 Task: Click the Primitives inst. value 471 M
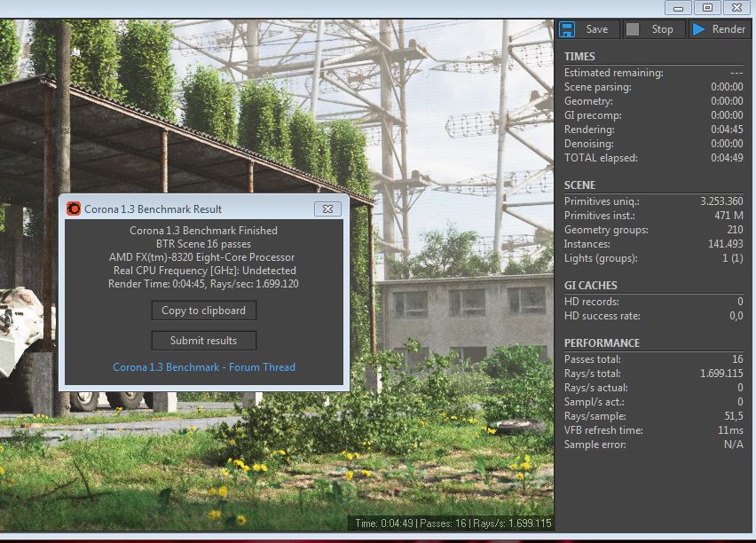pos(728,216)
